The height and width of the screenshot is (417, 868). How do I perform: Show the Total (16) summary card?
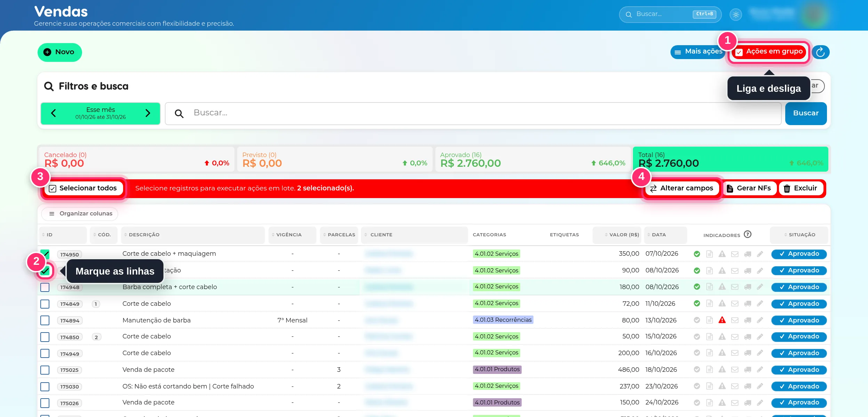click(x=731, y=159)
